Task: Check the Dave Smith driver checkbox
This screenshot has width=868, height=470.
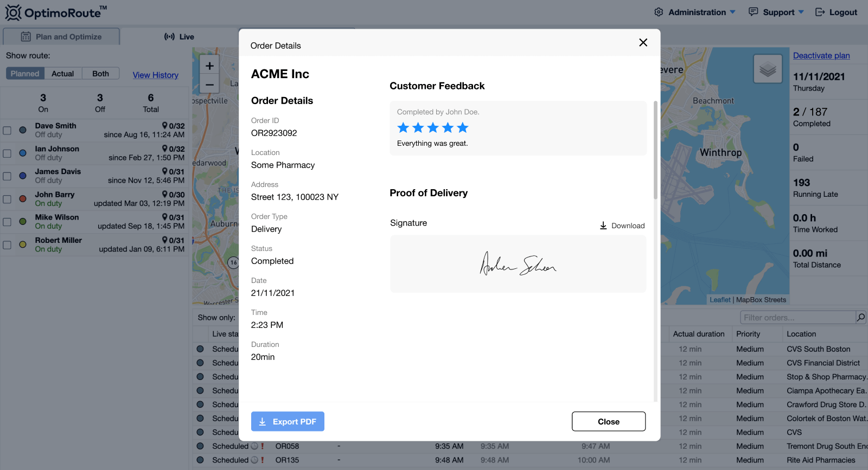Action: 7,130
